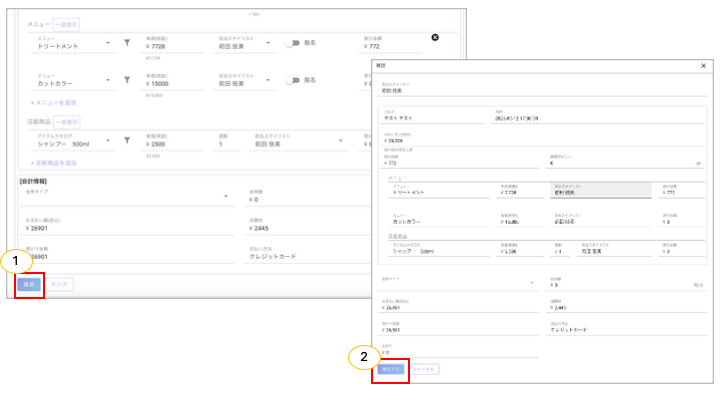Toggle 指名 switch in the トリートメント row
The width and height of the screenshot is (720, 405).
pyautogui.click(x=292, y=43)
